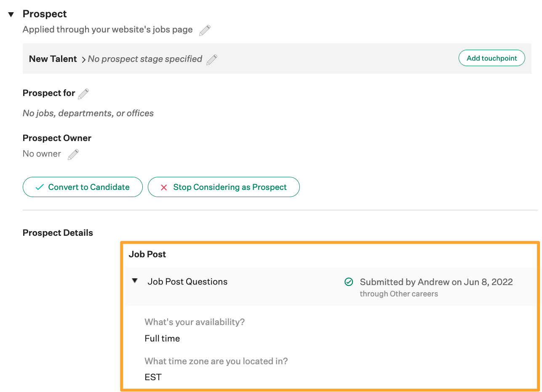Click the red X icon in Stop Considering
Image resolution: width=542 pixels, height=392 pixels.
click(164, 187)
